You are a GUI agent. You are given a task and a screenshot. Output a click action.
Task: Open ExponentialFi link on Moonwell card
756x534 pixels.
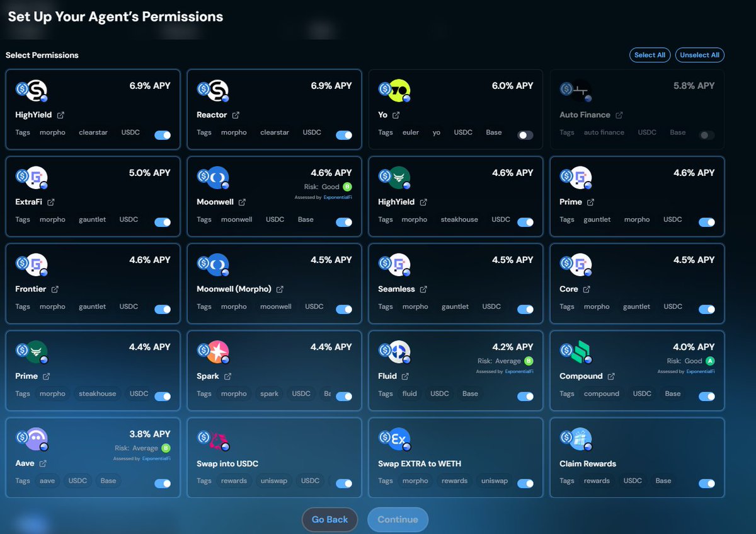coord(338,197)
